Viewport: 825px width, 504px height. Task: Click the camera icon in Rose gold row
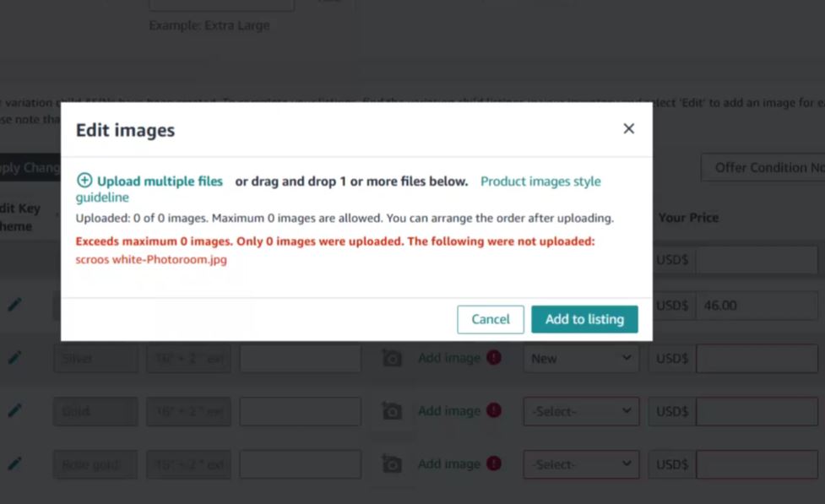392,463
